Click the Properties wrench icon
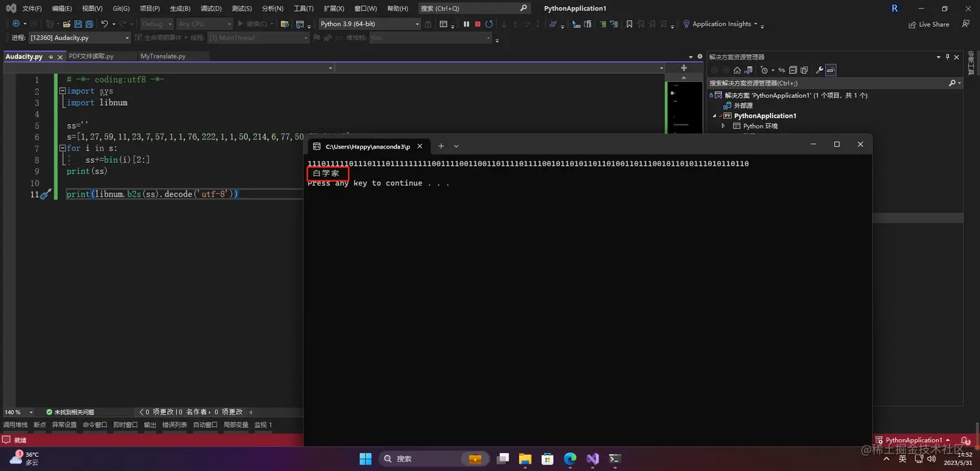 click(x=819, y=70)
